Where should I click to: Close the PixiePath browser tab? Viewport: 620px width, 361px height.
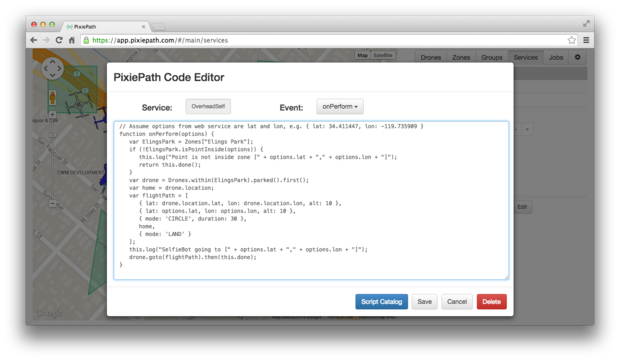[x=143, y=26]
